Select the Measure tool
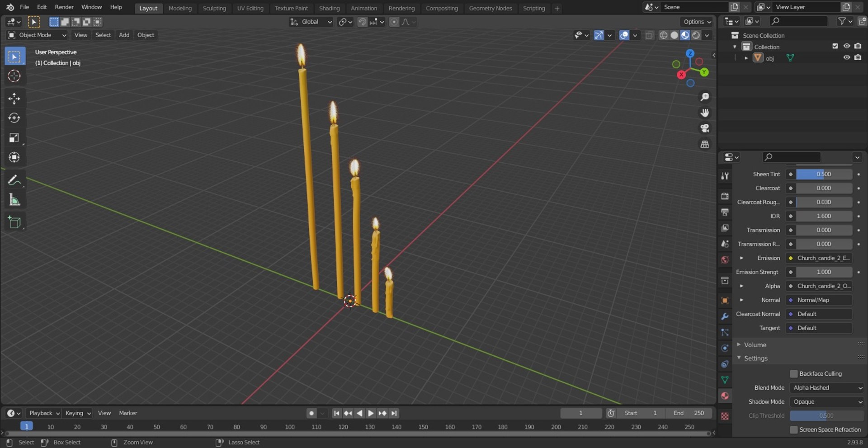 coord(14,200)
